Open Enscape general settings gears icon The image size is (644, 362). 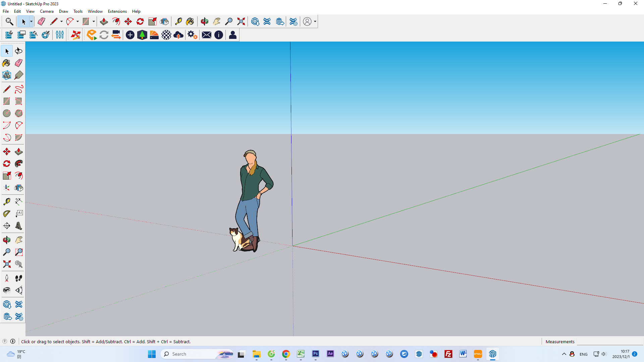[x=192, y=35]
